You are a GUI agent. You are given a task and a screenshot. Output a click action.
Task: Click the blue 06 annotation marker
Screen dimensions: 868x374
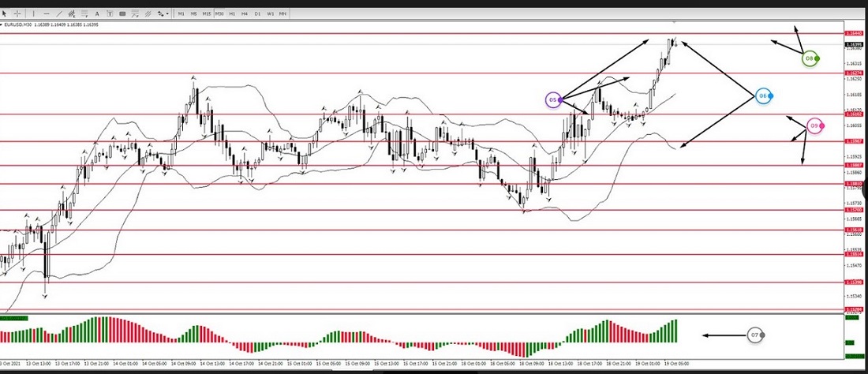click(763, 95)
